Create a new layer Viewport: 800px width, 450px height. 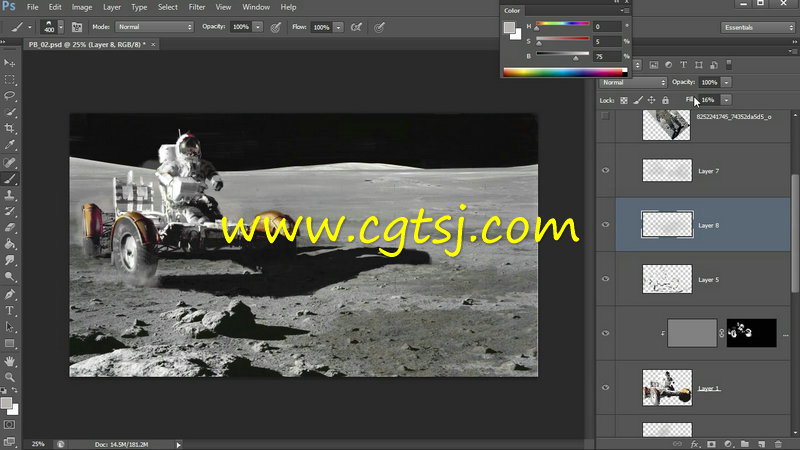tap(761, 444)
